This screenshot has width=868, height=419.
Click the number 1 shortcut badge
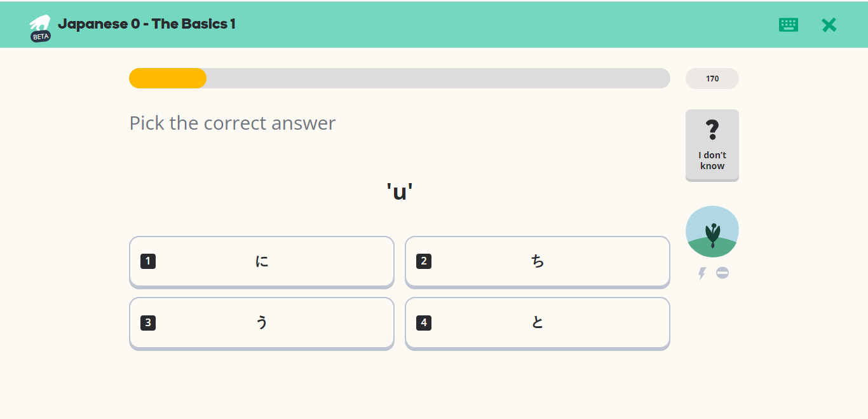tap(148, 261)
